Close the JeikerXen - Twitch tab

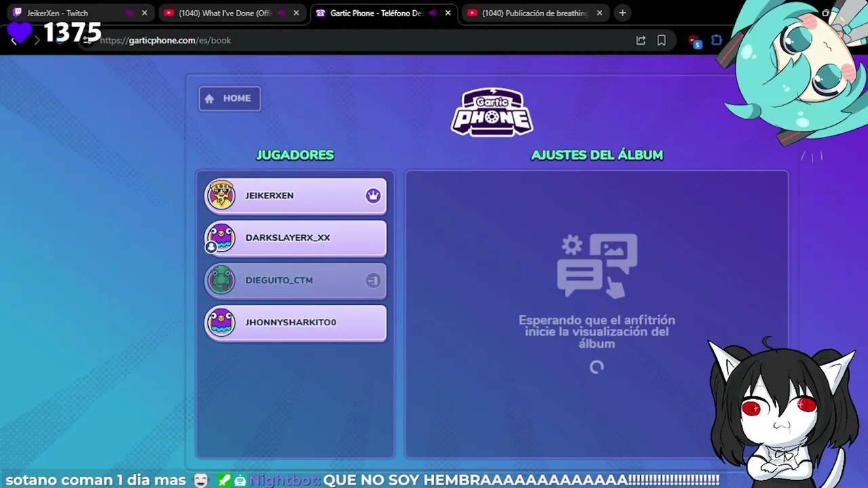click(144, 13)
